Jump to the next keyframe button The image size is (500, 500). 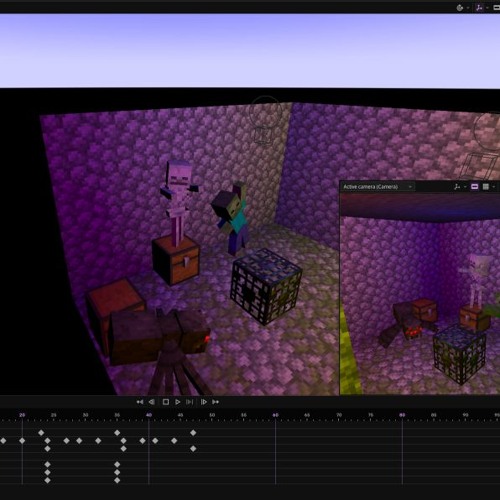tap(216, 402)
